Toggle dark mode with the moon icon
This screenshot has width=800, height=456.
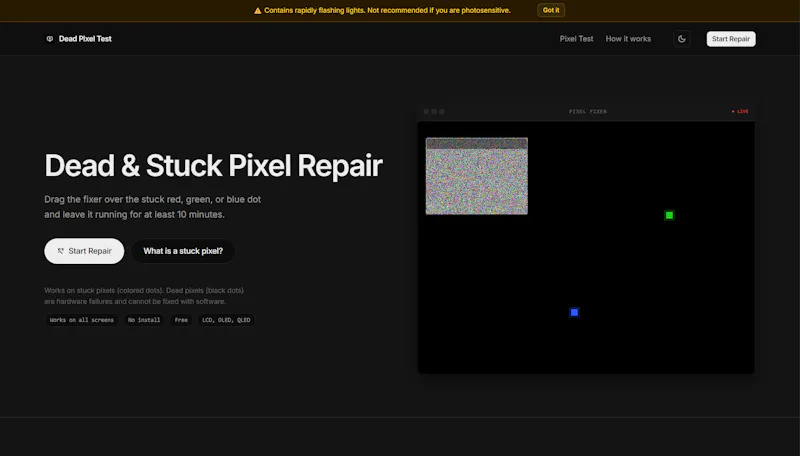click(682, 39)
